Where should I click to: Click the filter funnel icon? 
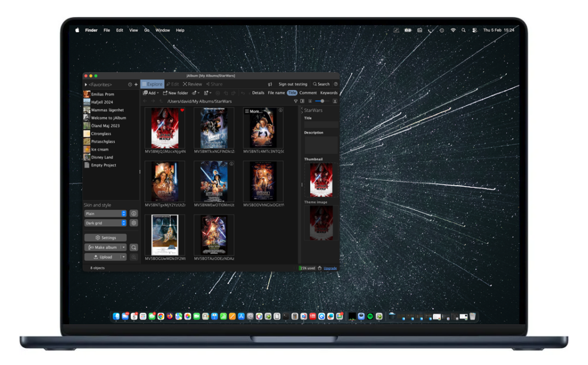tap(296, 101)
